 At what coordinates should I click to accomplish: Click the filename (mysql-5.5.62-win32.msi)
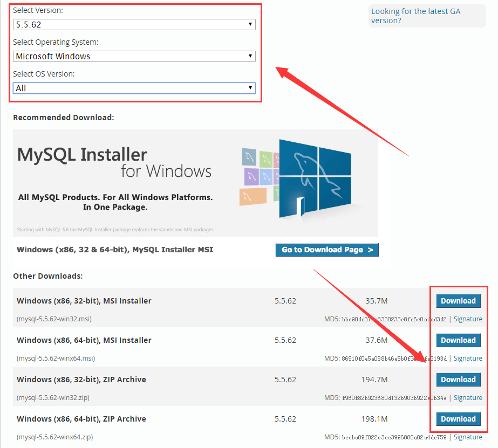pos(54,319)
